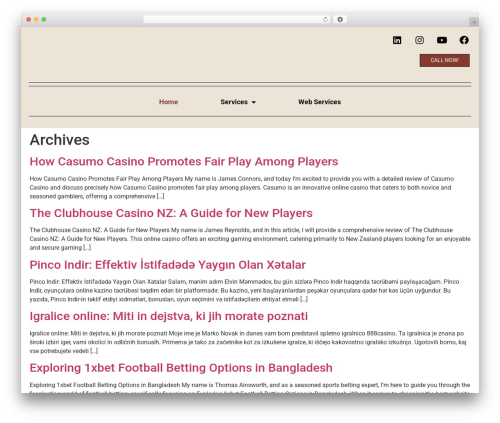Click the Igralice online excerpt paragraph
The width and height of the screenshot is (500, 423).
[248, 342]
